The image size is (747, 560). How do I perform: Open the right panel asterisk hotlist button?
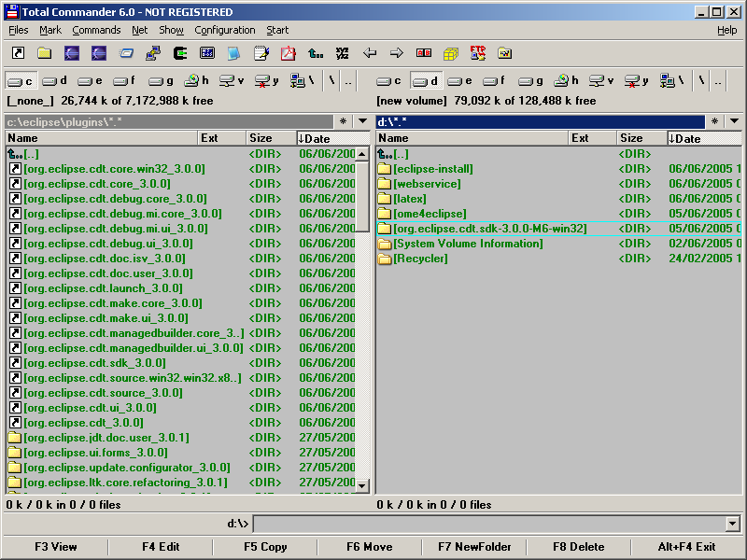[714, 121]
